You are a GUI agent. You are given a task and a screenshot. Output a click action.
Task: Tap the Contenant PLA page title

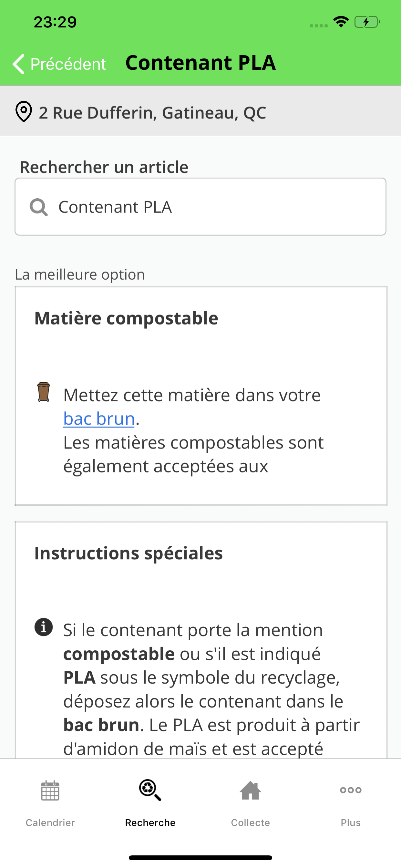coord(200,63)
